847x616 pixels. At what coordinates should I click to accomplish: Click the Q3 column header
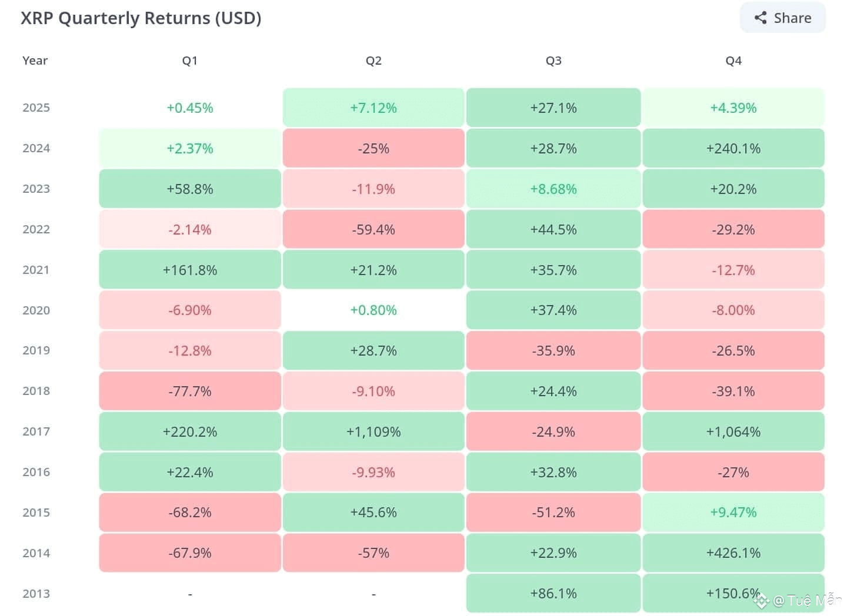click(553, 61)
